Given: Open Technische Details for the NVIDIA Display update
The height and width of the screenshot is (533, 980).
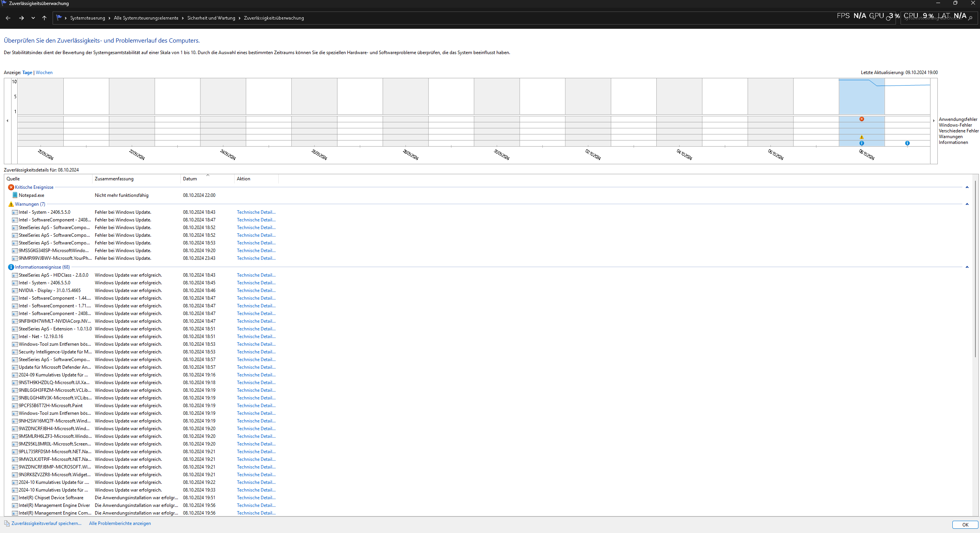Looking at the screenshot, I should coord(256,290).
